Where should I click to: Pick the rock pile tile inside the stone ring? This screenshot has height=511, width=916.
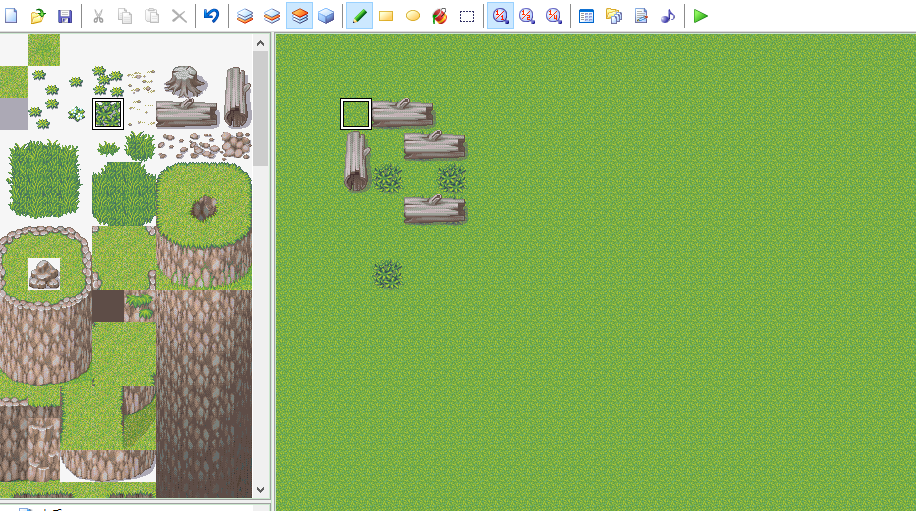[x=44, y=274]
